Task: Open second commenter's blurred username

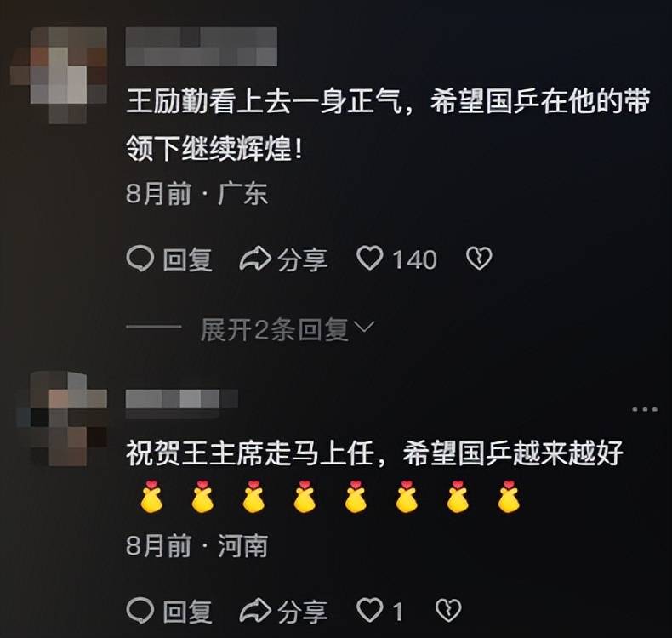Action: tap(182, 403)
